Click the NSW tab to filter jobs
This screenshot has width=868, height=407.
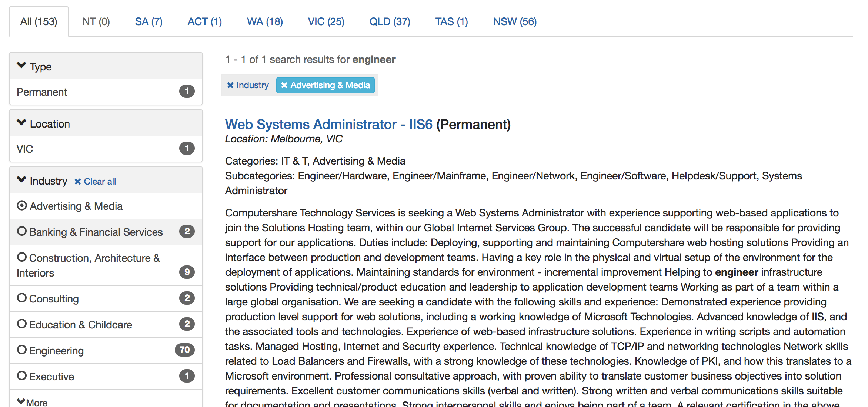514,21
